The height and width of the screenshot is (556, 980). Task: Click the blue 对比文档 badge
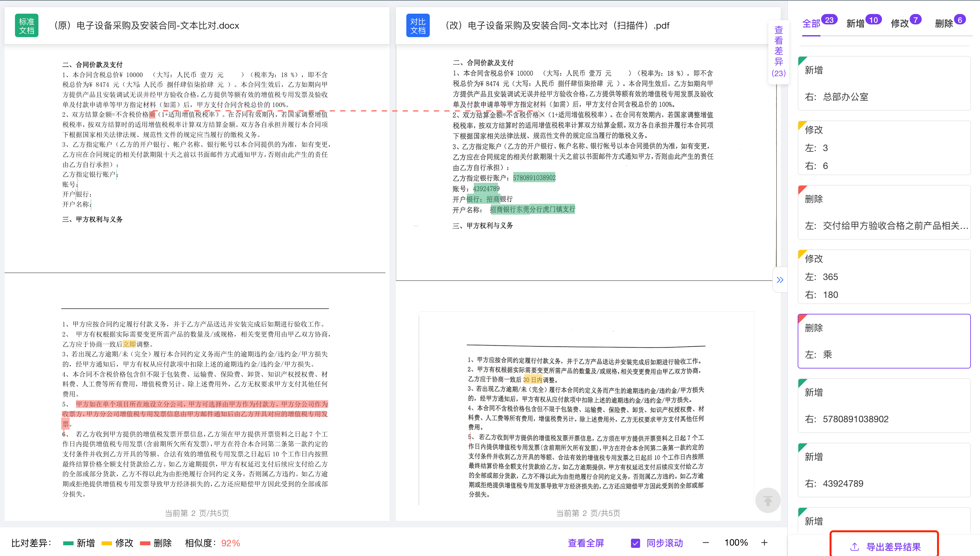point(417,26)
